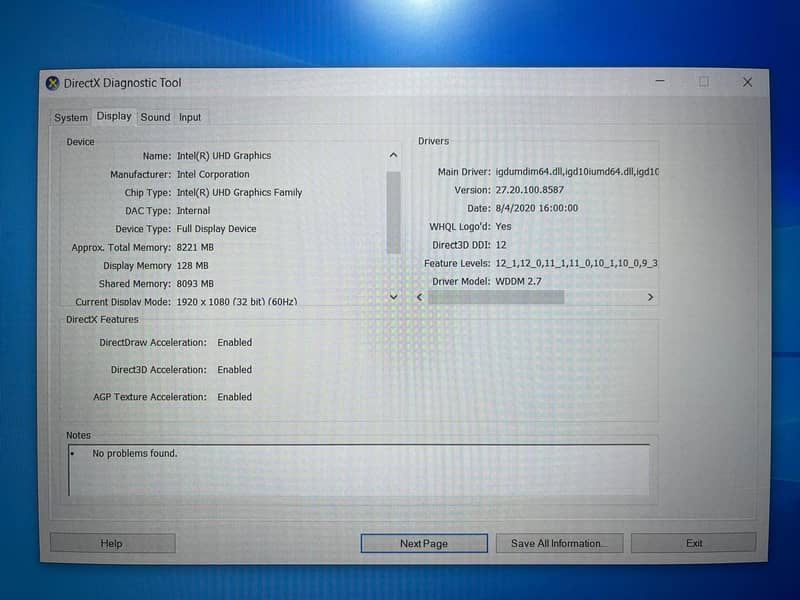800x600 pixels.
Task: Go to the Input tab
Action: (190, 117)
